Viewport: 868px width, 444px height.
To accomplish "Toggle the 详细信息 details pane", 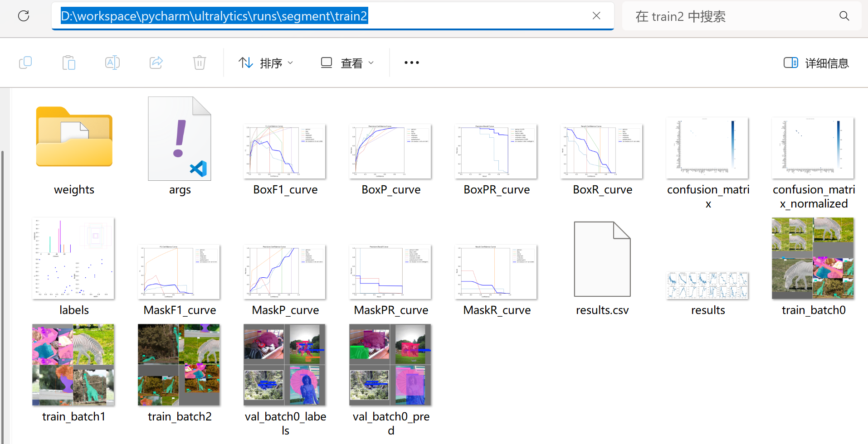I will pos(816,63).
